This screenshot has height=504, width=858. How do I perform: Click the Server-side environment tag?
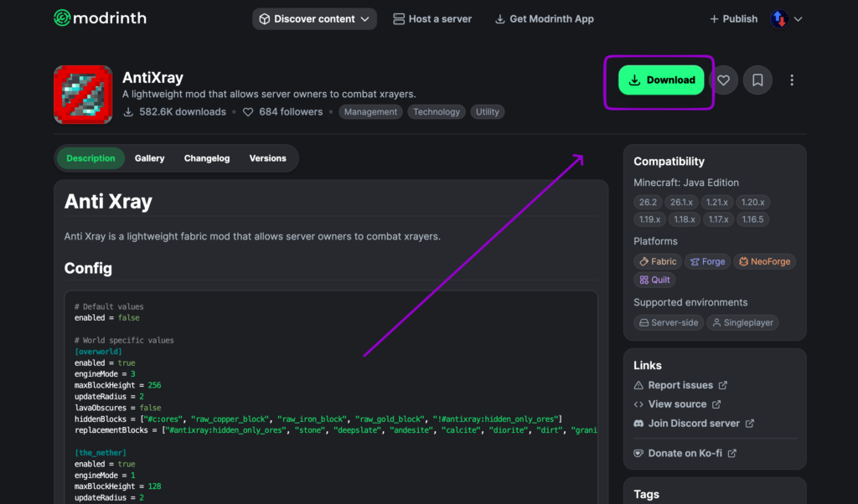(x=669, y=322)
